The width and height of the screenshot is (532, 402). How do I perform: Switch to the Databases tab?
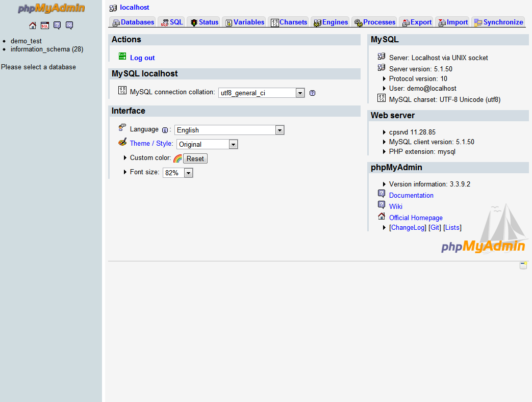(133, 22)
